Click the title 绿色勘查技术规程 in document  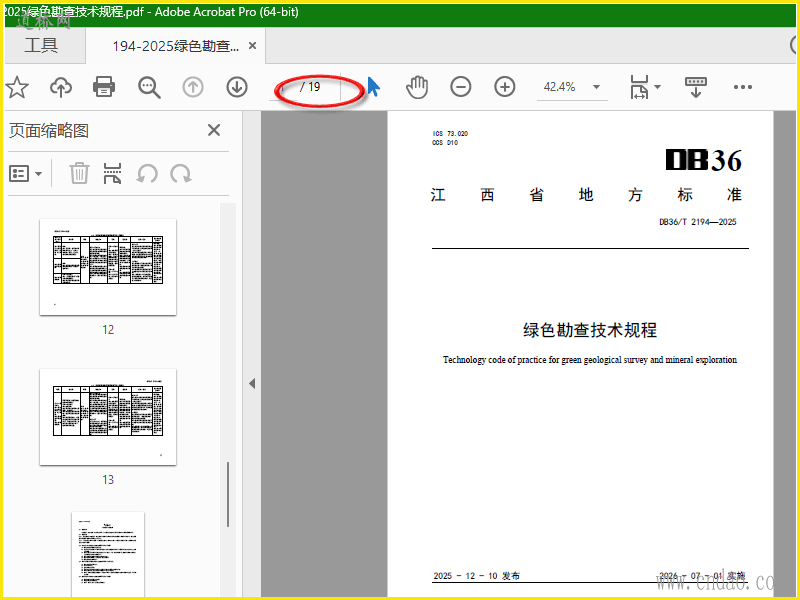coord(590,330)
